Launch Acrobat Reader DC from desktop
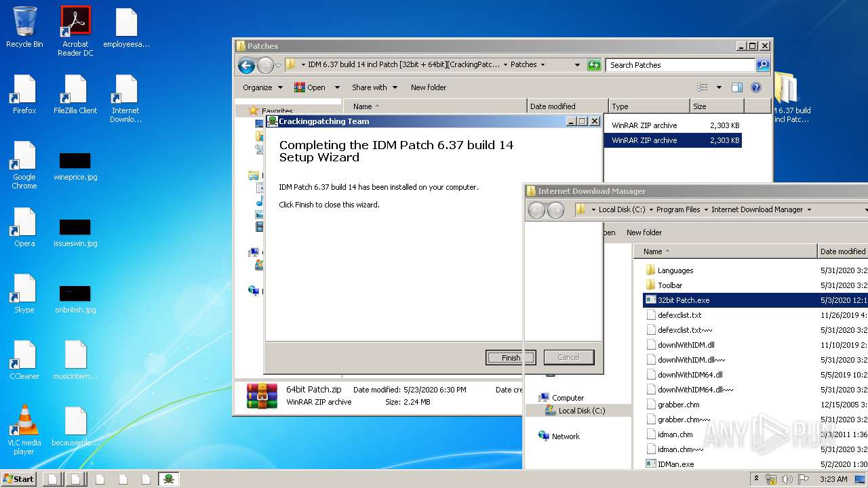 tap(75, 30)
